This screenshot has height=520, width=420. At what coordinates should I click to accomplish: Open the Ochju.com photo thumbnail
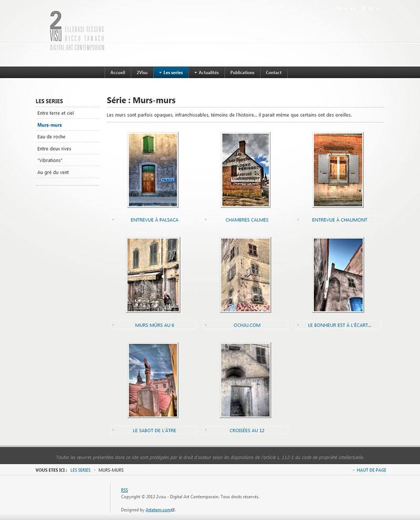coord(246,275)
